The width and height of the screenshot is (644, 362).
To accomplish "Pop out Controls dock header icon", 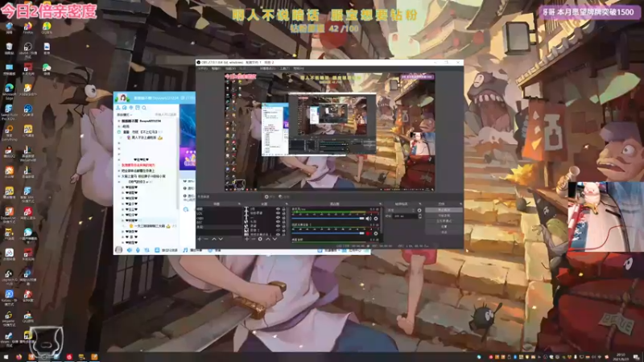I will [x=460, y=204].
